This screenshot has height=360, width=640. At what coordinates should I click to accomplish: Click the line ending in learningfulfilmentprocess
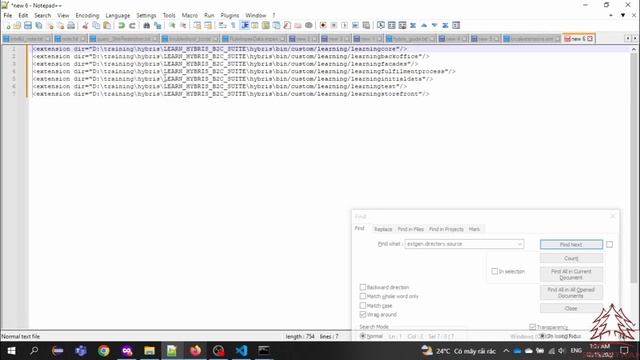click(244, 71)
